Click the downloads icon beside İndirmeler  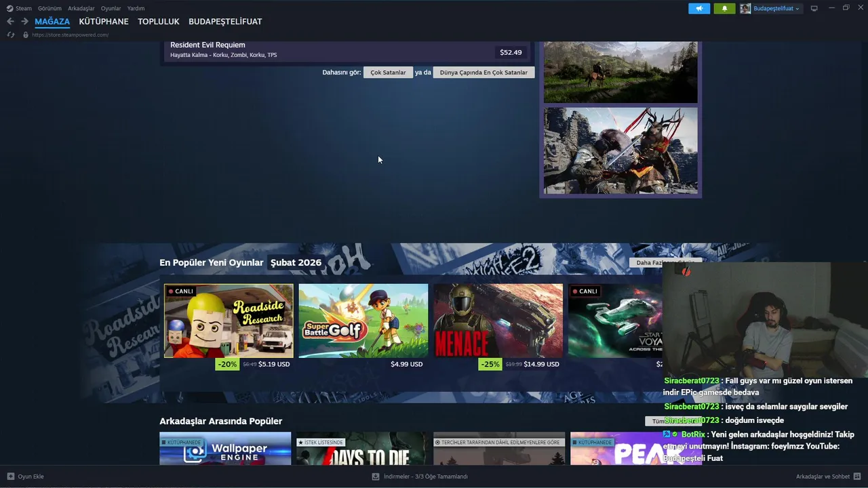coord(376,476)
